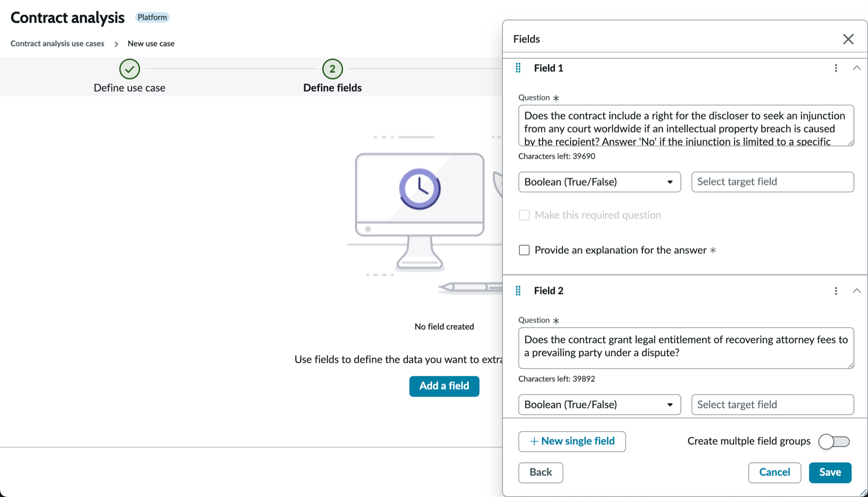
Task: Click the Characters left: 39690 text
Action: 557,156
